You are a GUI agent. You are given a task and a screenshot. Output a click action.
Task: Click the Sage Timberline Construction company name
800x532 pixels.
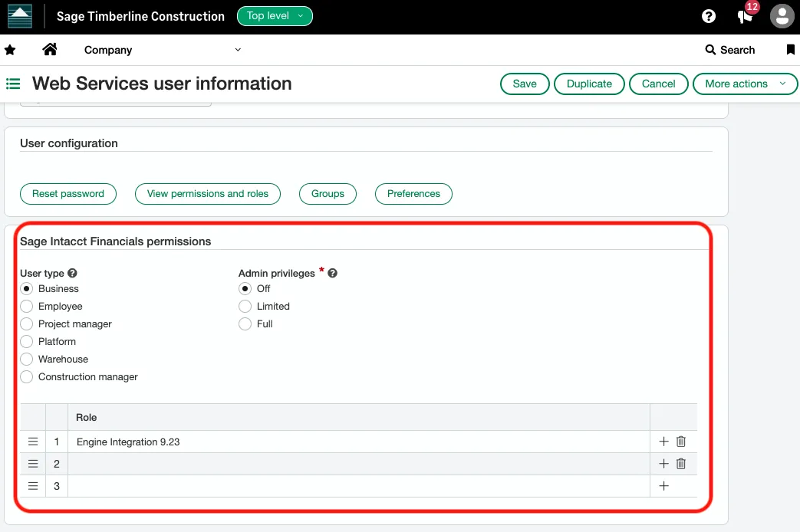(140, 16)
